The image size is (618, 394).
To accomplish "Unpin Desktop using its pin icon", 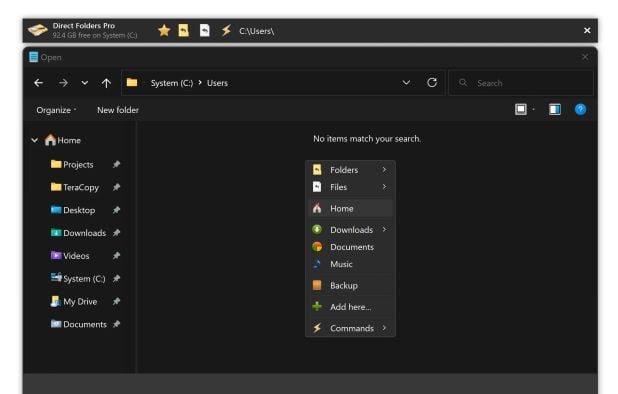I will 116,210.
